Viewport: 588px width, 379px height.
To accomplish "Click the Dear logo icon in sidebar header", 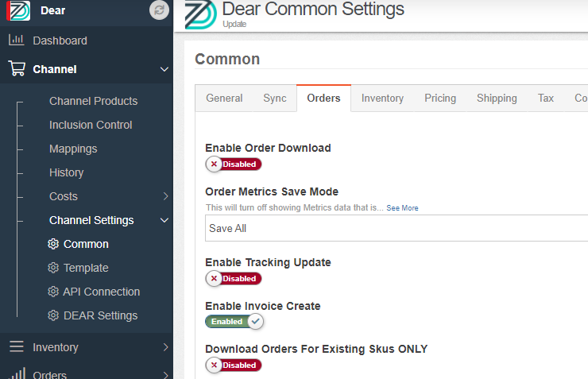I will (x=18, y=10).
